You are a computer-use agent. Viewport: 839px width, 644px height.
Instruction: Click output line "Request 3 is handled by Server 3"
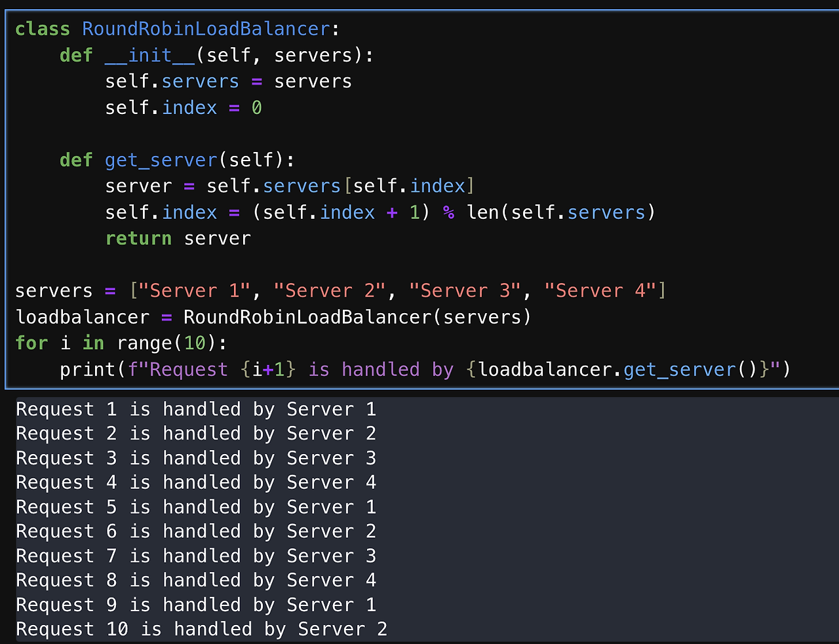point(196,459)
